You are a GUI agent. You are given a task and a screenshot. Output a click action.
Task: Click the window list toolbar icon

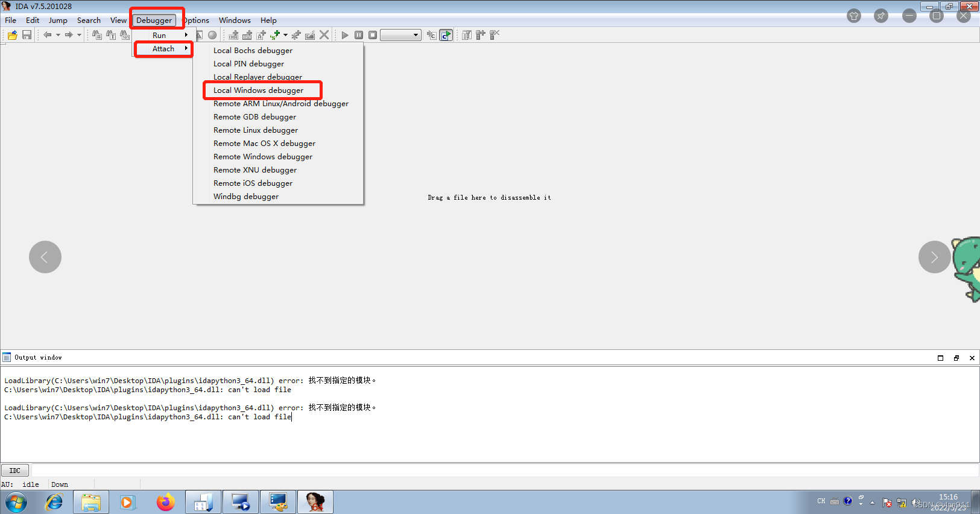467,35
